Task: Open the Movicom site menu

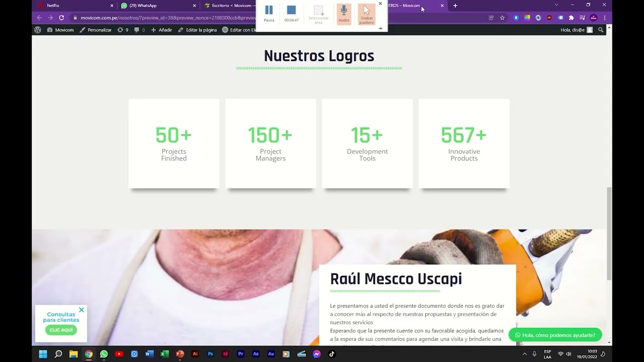Action: 60,30
